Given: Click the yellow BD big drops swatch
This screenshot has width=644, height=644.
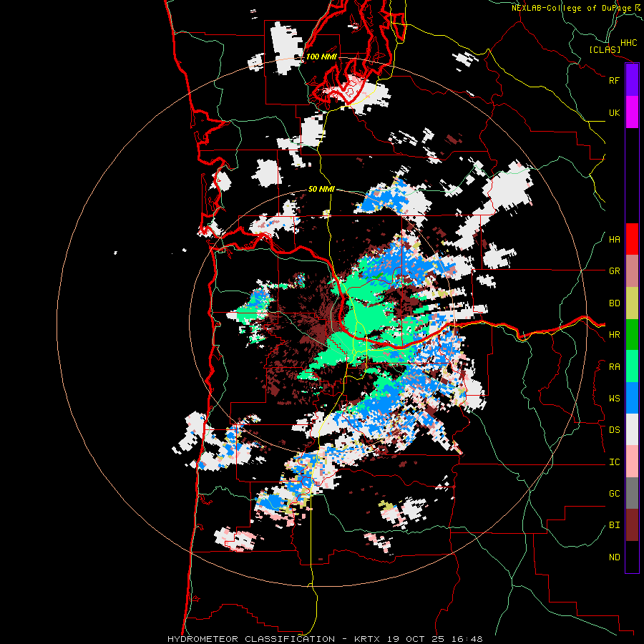Looking at the screenshot, I should coord(632,303).
